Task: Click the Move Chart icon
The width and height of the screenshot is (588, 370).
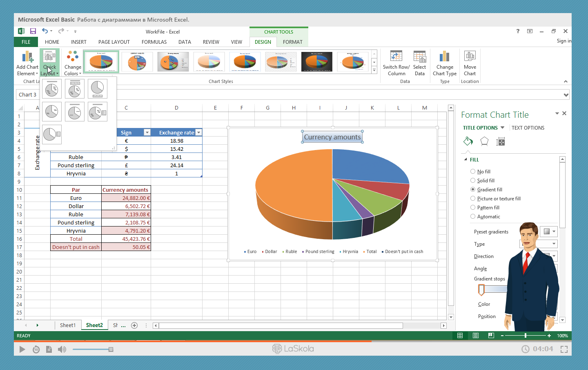Action: pyautogui.click(x=470, y=57)
